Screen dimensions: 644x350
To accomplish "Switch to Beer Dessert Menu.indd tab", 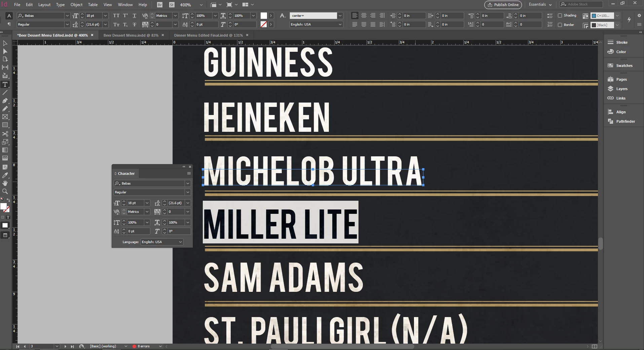I will click(x=131, y=35).
